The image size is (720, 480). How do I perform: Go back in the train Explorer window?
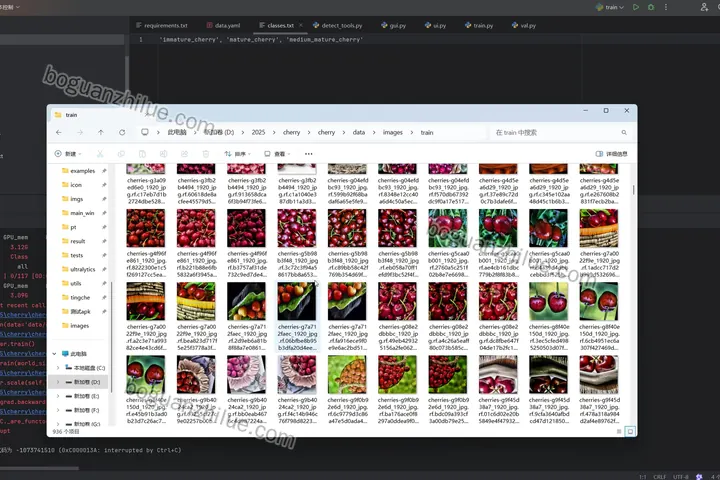(59, 132)
